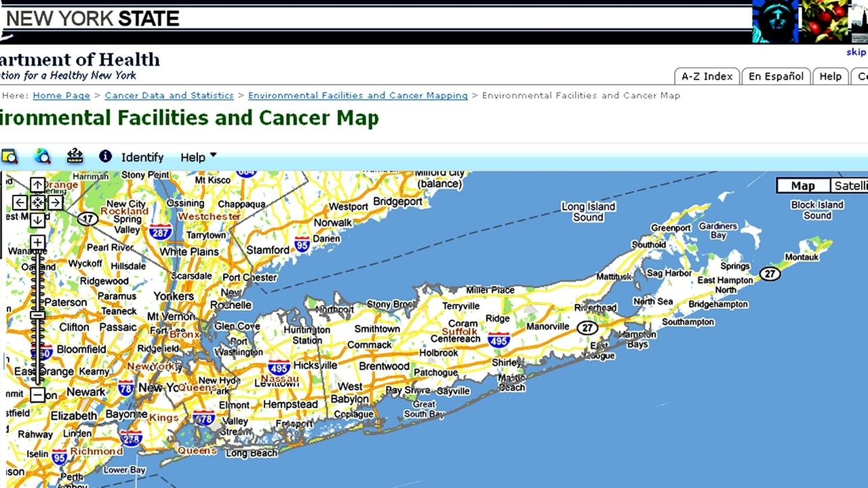Click the Patchogue label on map
This screenshot has width=868, height=488.
(x=435, y=373)
